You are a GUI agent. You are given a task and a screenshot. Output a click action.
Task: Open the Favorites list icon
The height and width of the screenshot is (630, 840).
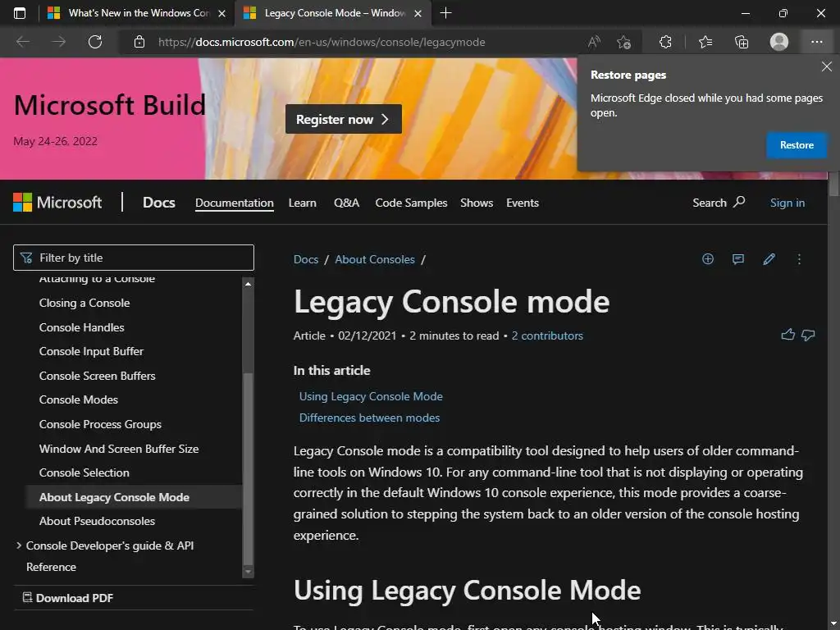(x=705, y=42)
